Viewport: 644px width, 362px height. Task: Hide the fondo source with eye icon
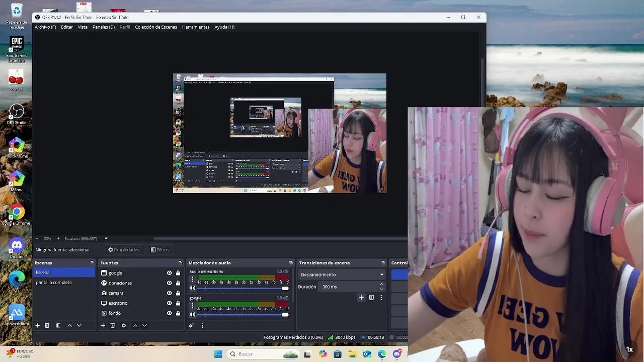point(169,313)
